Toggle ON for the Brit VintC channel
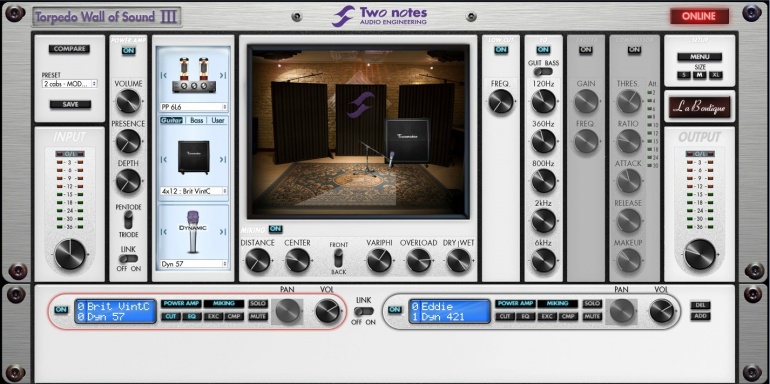770x384 pixels. (x=61, y=310)
